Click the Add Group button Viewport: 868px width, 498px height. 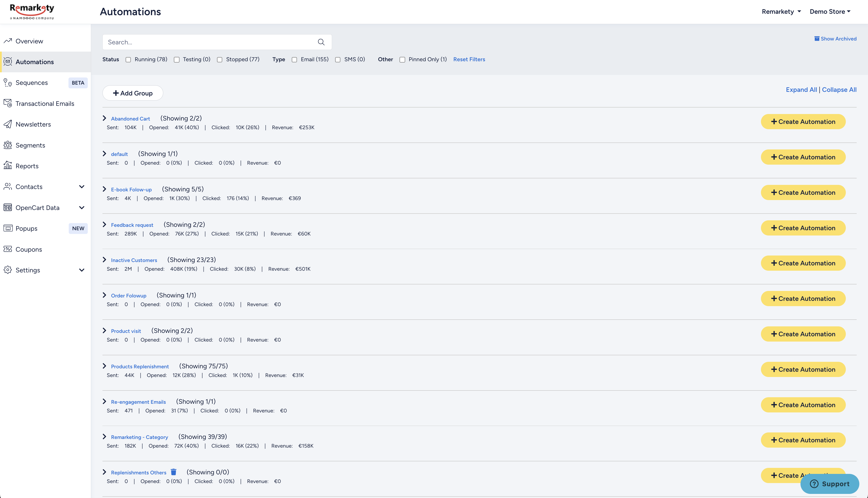133,93
